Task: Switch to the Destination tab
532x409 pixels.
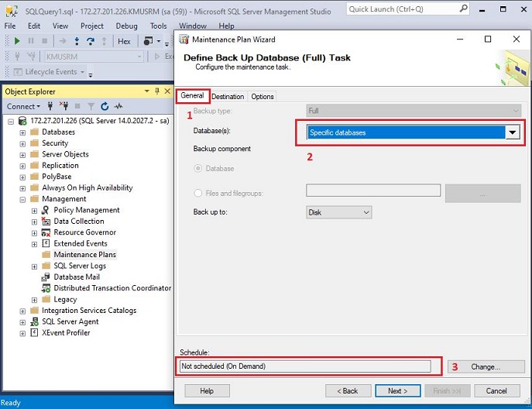Action: [228, 97]
